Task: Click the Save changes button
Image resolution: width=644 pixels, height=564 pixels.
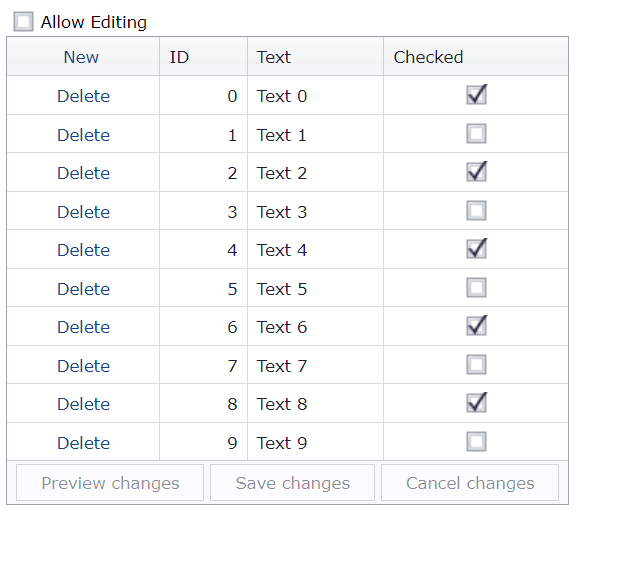Action: point(292,483)
